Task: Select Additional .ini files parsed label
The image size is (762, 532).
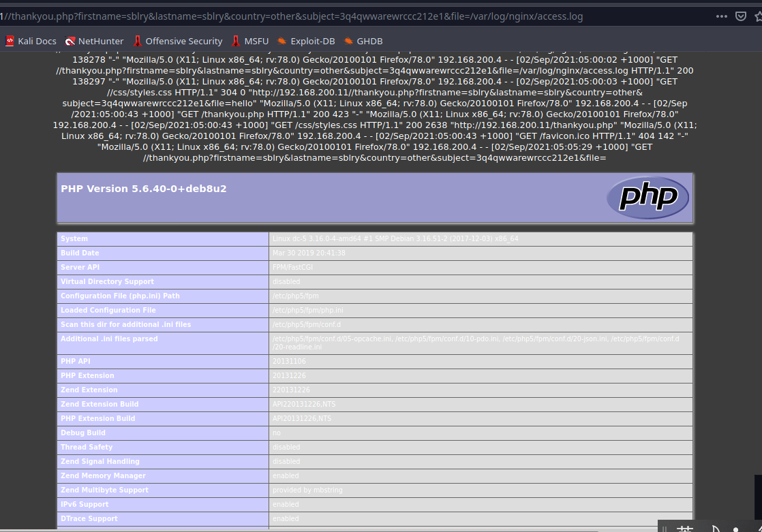Action: [109, 339]
